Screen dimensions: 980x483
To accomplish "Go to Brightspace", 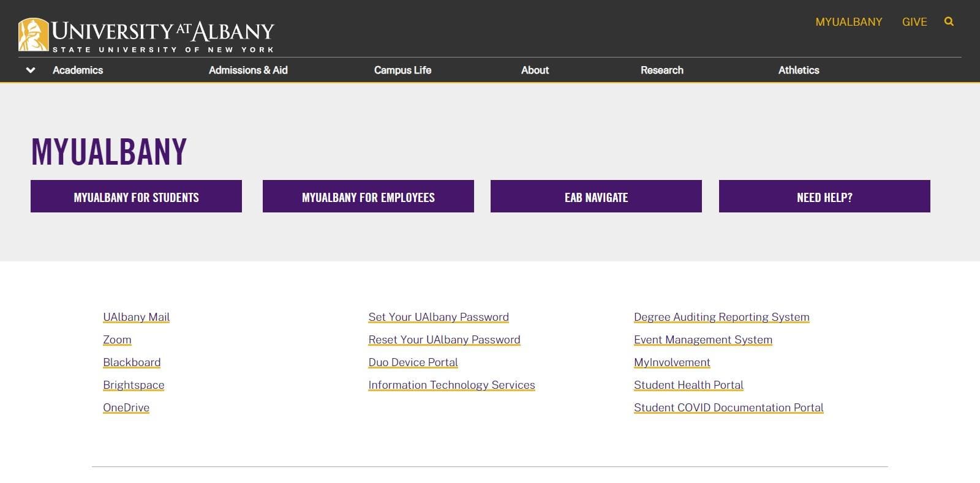I will (x=134, y=385).
